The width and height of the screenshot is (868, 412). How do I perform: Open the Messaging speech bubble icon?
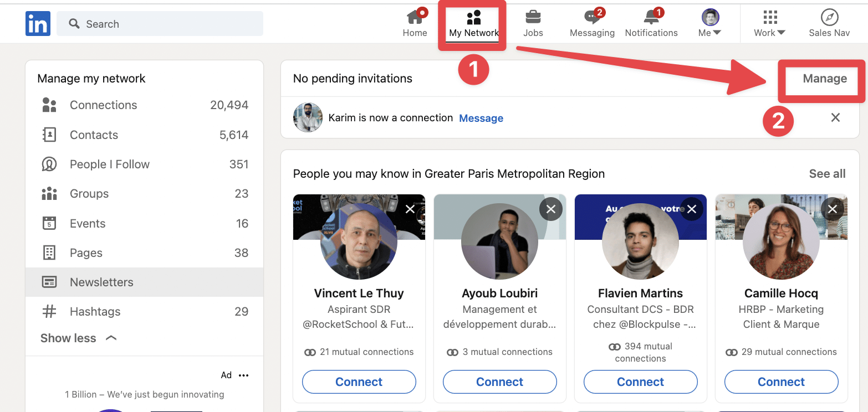click(592, 18)
